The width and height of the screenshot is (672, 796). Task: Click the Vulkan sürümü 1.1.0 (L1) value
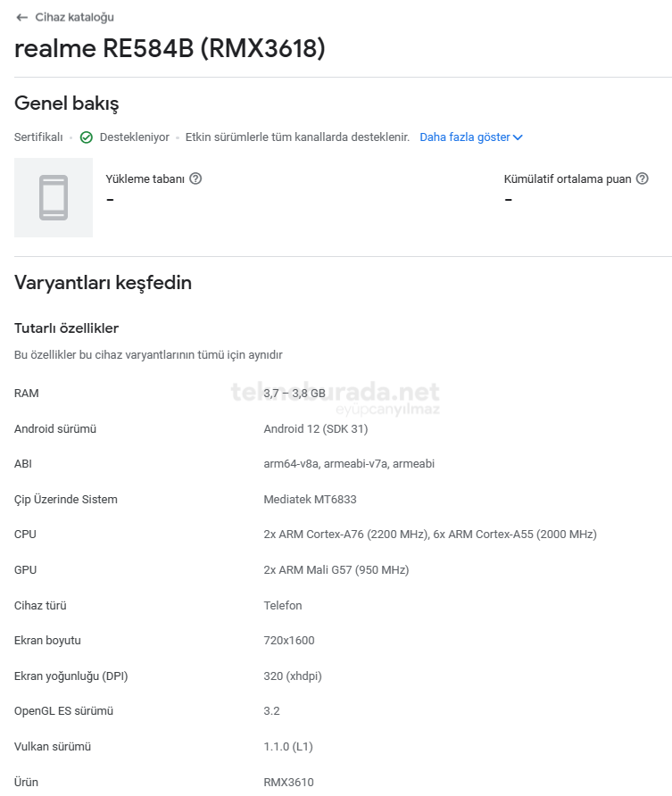pos(288,746)
